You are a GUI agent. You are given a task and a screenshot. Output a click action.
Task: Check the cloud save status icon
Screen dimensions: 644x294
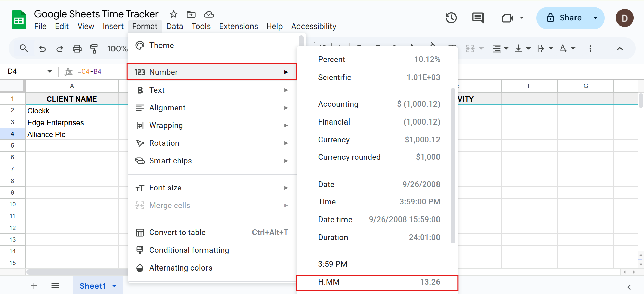(209, 14)
